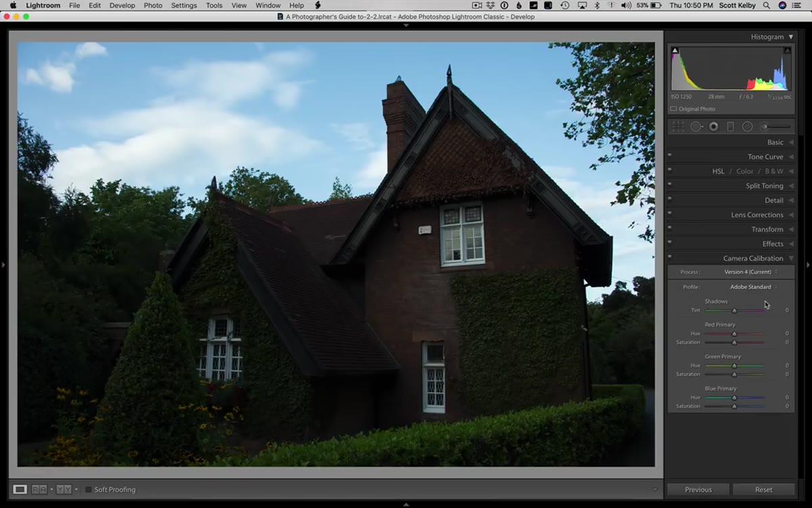The image size is (812, 508).
Task: Open the Lightroom application menu
Action: (43, 5)
